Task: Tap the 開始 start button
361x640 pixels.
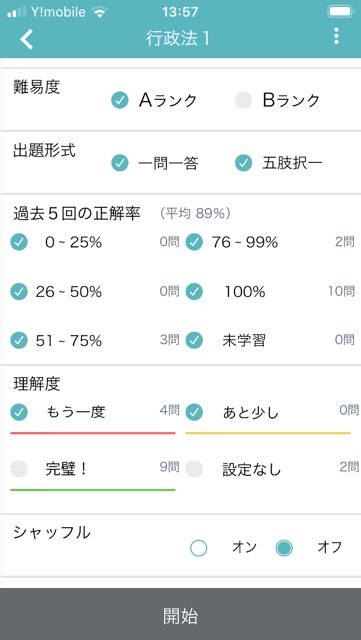Action: [180, 614]
